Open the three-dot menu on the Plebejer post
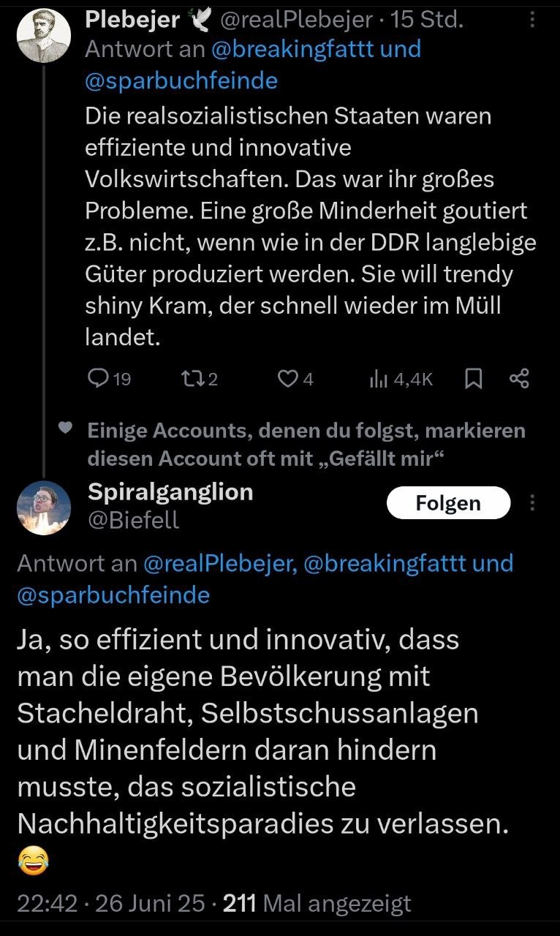Viewport: 560px width, 936px height. tap(532, 20)
